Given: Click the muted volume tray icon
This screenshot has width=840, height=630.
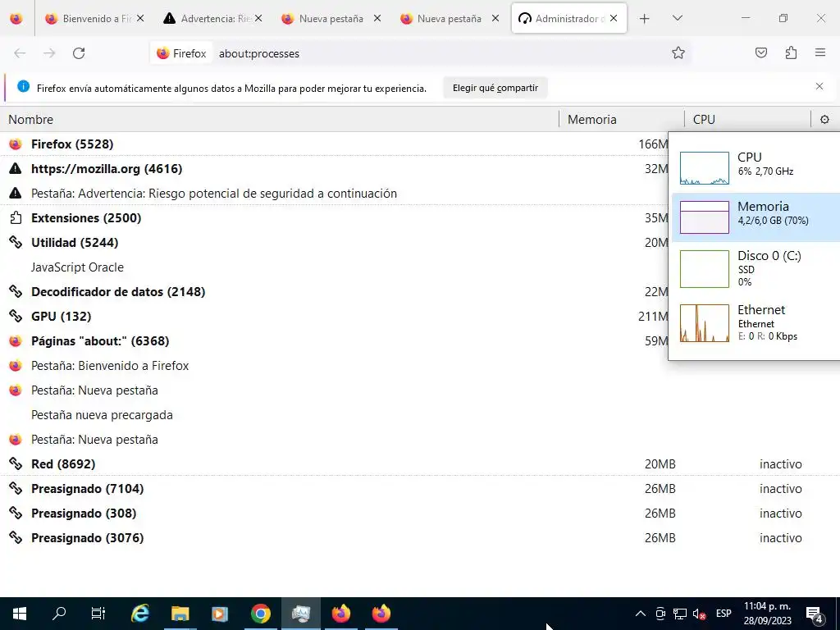Looking at the screenshot, I should pos(699,614).
